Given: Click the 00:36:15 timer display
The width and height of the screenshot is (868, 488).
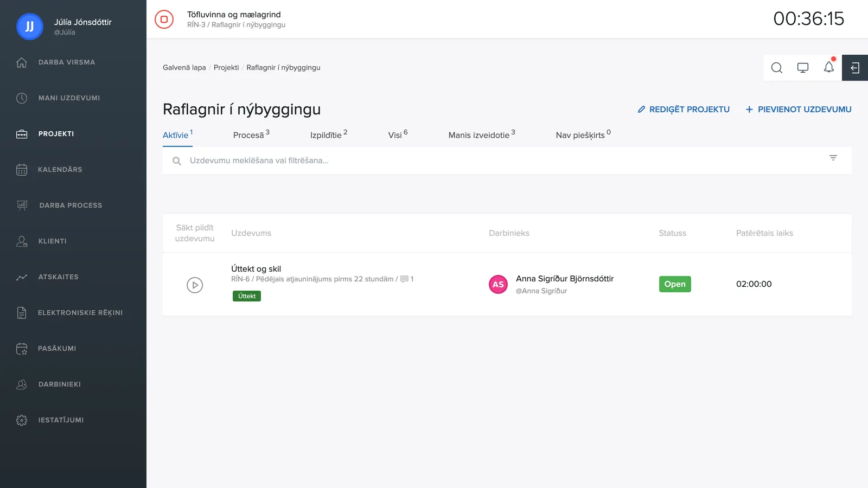Looking at the screenshot, I should pos(808,19).
